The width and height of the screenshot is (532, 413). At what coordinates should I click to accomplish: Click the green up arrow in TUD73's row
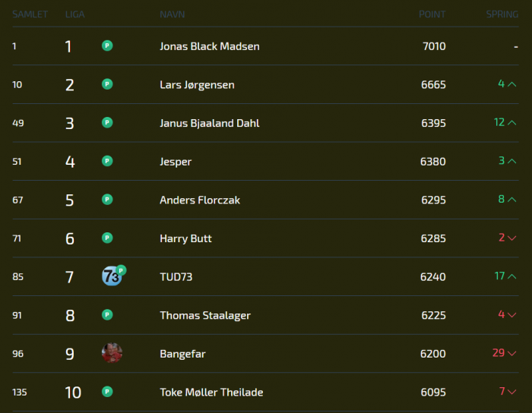512,276
